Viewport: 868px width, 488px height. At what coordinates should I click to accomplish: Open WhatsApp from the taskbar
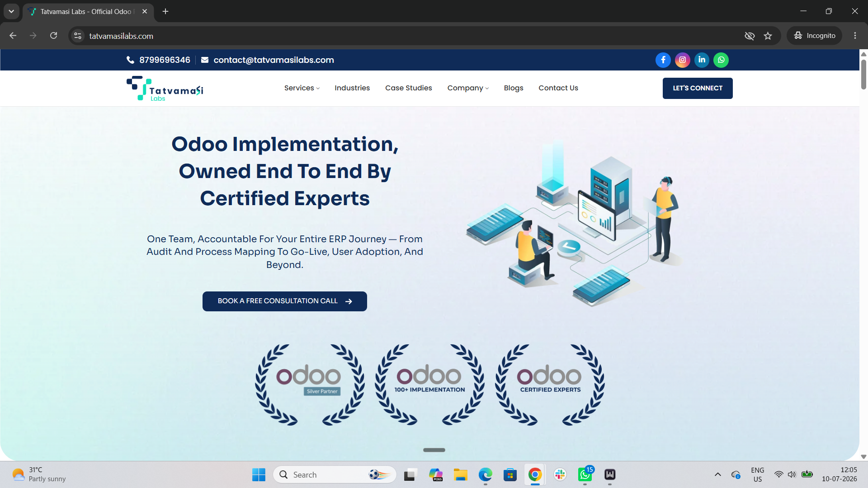pyautogui.click(x=585, y=475)
